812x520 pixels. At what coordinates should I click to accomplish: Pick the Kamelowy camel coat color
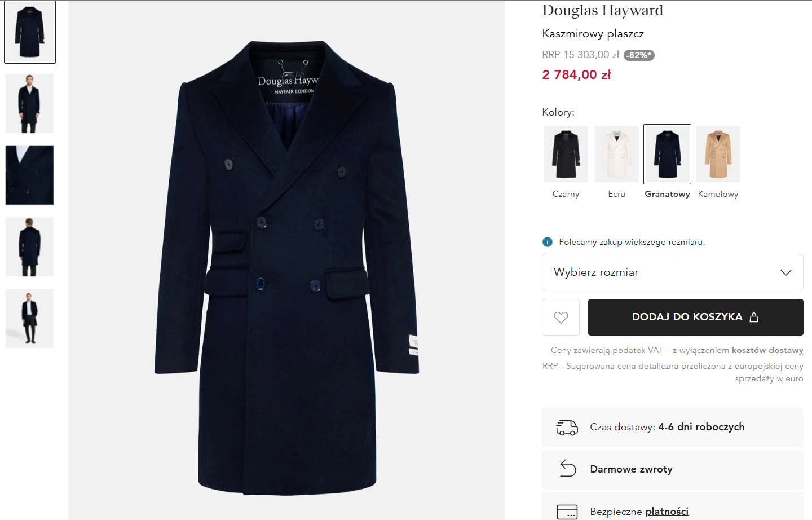[718, 154]
